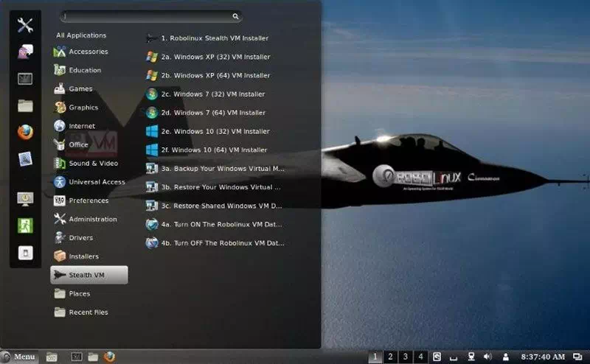
Task: Run 3a. Backup Your Windows Virtual Machine
Action: (215, 169)
